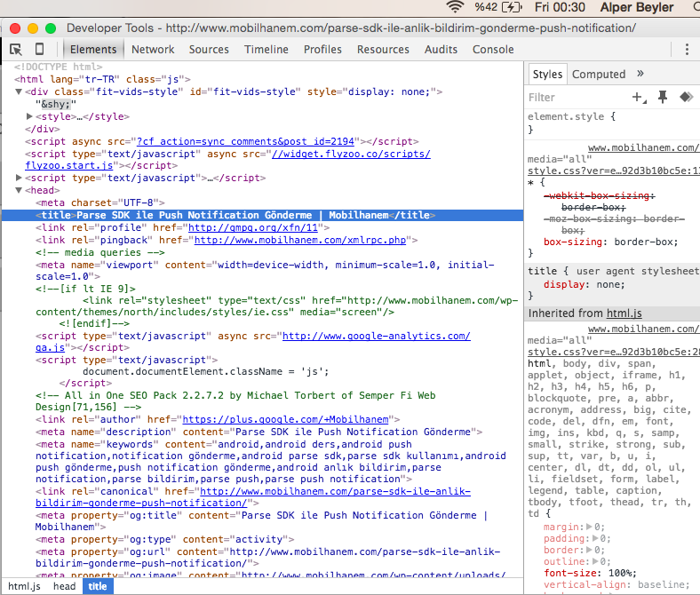Select the meta keywords node
This screenshot has height=595, width=700.
[x=271, y=462]
